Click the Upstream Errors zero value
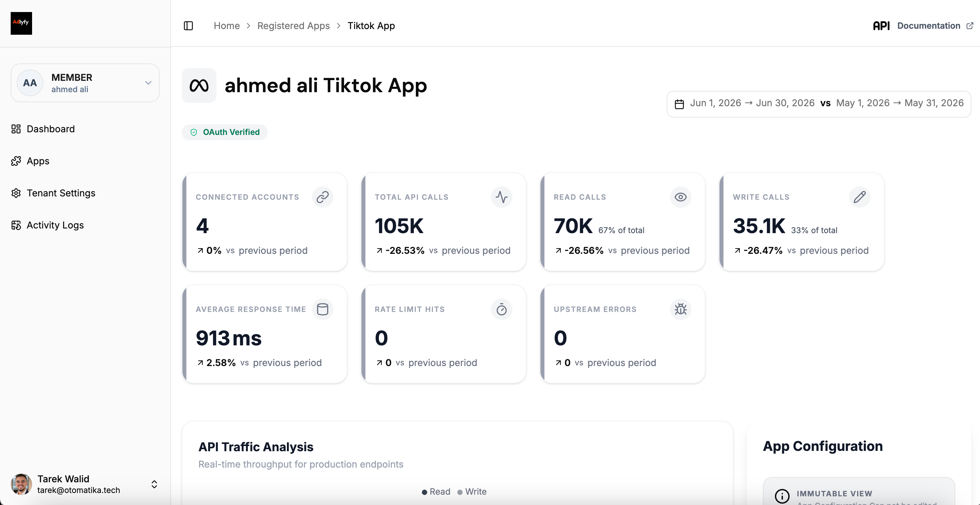This screenshot has height=505, width=980. pyautogui.click(x=560, y=338)
